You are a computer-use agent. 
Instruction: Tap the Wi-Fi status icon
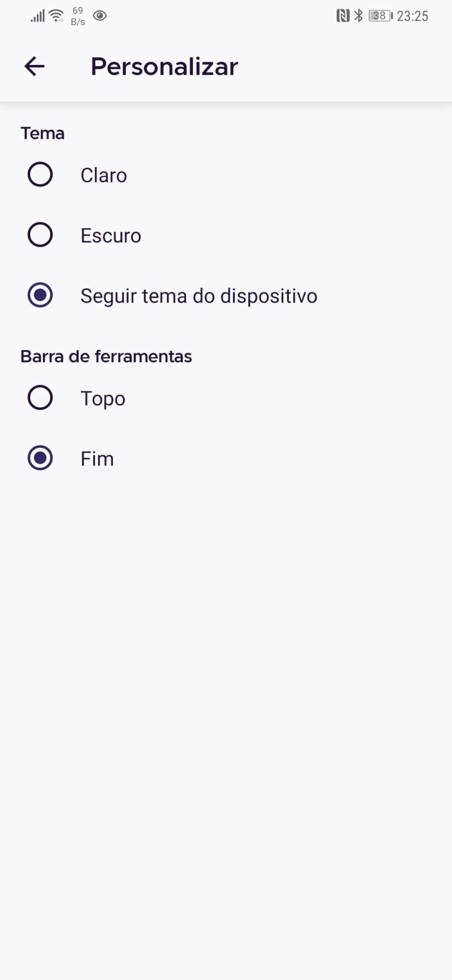[56, 16]
